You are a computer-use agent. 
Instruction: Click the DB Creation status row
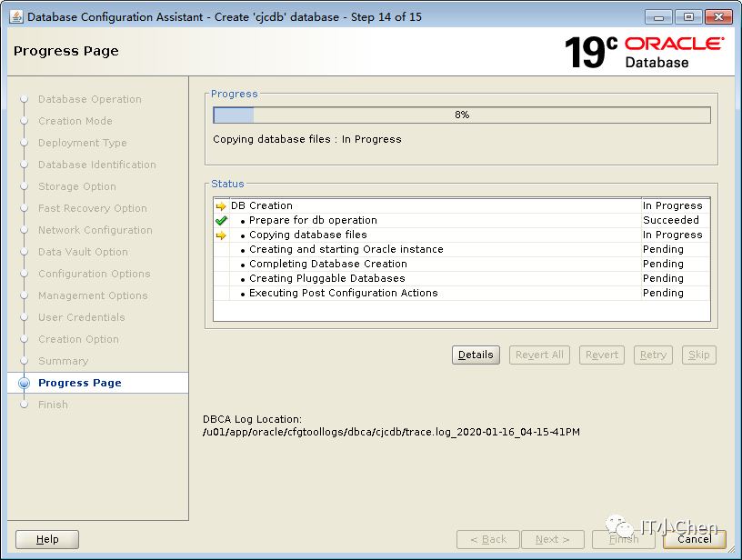click(x=462, y=205)
